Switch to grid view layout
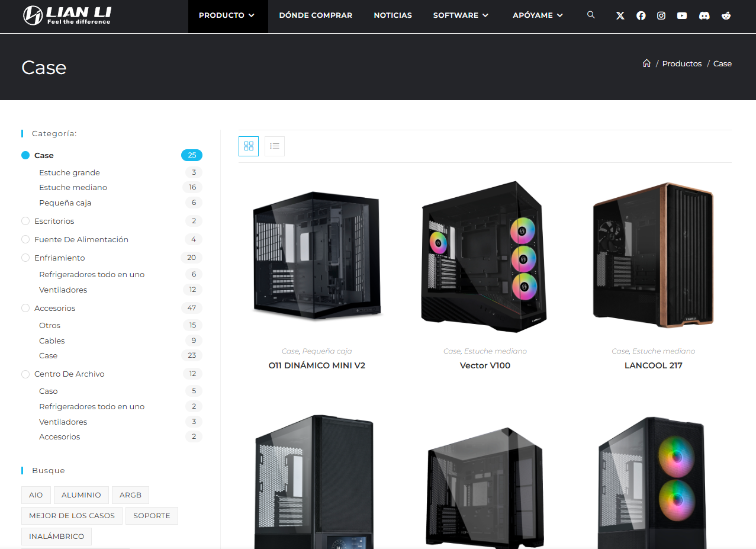Viewport: 756px width, 549px height. pyautogui.click(x=249, y=146)
